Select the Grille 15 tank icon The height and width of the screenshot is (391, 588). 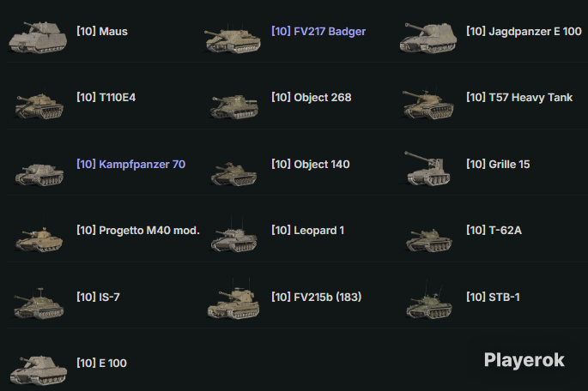point(427,168)
